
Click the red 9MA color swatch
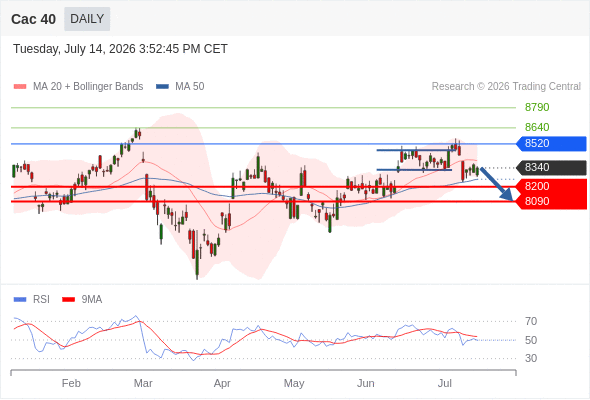68,300
